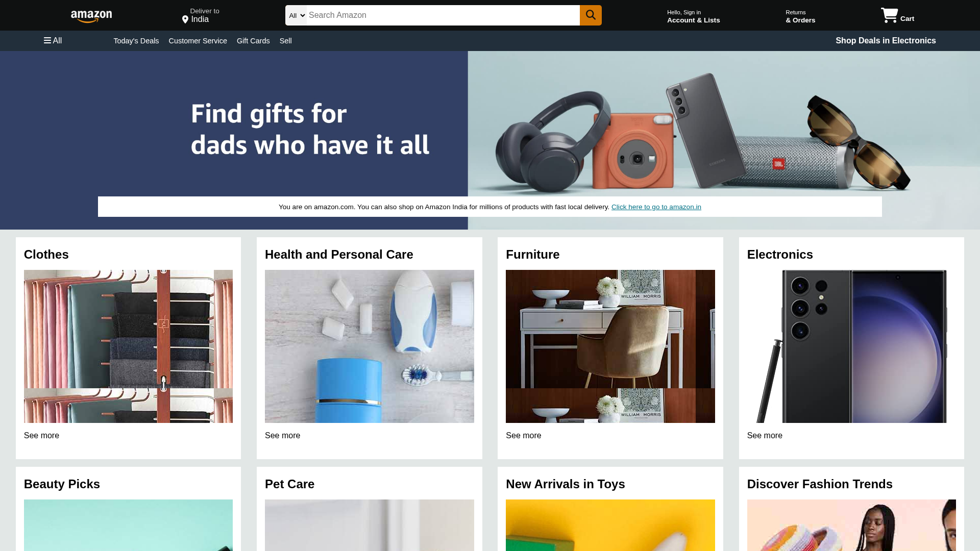Open Returns & Orders
The image size is (980, 551).
pyautogui.click(x=800, y=16)
